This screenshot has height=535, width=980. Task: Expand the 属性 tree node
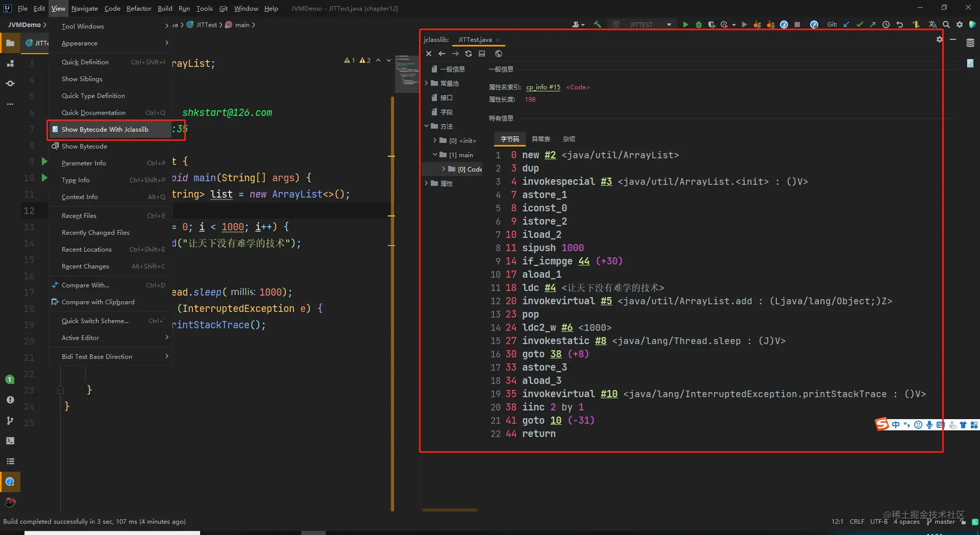427,183
